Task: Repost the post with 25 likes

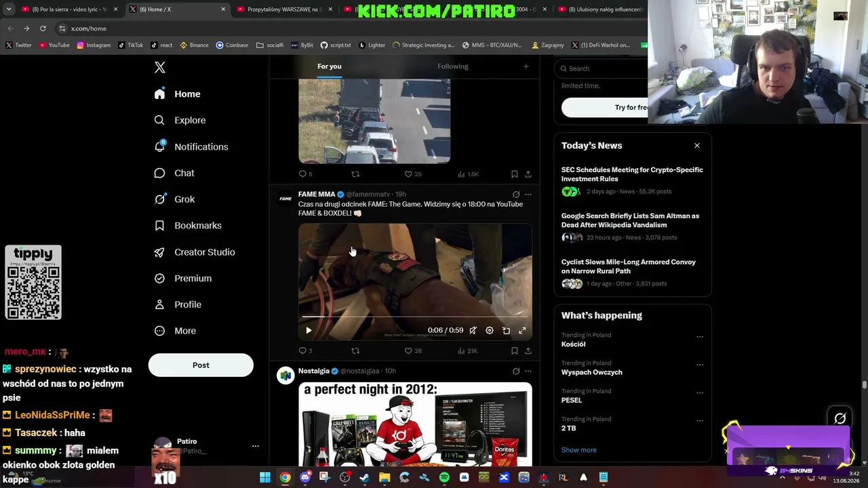Action: [x=355, y=174]
